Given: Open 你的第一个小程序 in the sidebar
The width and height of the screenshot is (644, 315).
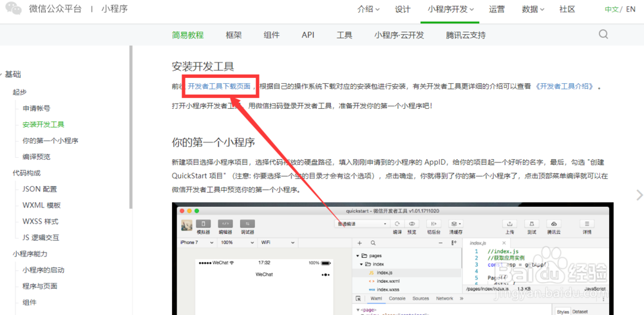Looking at the screenshot, I should [x=50, y=140].
